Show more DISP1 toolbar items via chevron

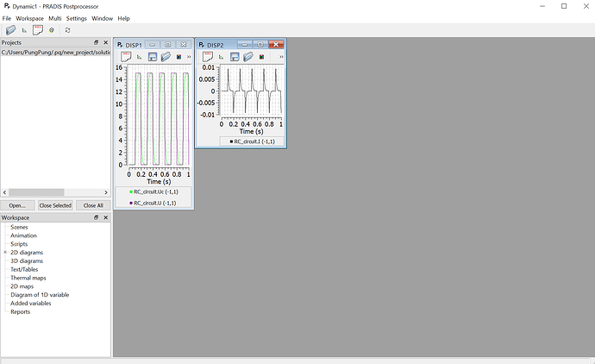click(189, 57)
